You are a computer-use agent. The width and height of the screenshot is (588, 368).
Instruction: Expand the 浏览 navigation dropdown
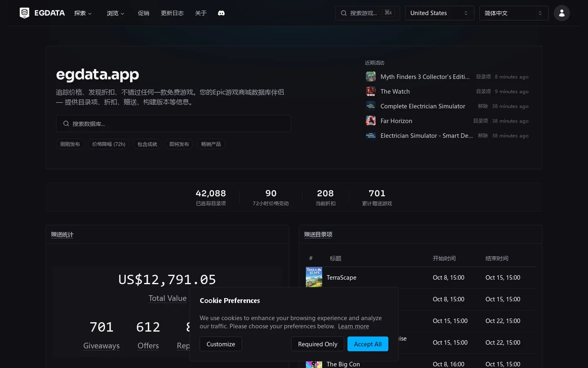point(116,13)
